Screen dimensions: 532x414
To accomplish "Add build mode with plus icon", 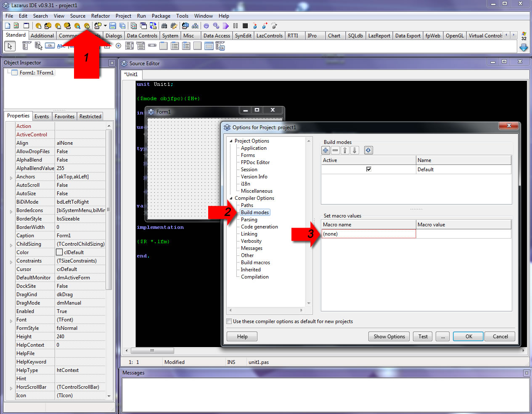I will (x=326, y=150).
